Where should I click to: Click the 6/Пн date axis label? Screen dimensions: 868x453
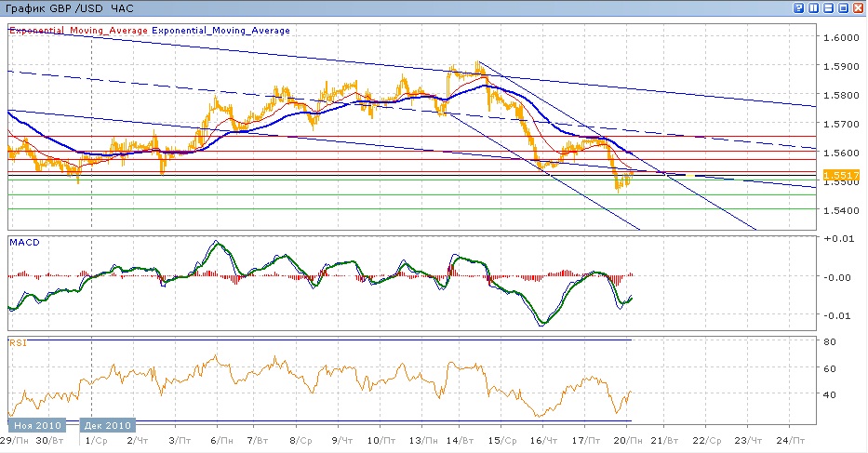point(220,439)
